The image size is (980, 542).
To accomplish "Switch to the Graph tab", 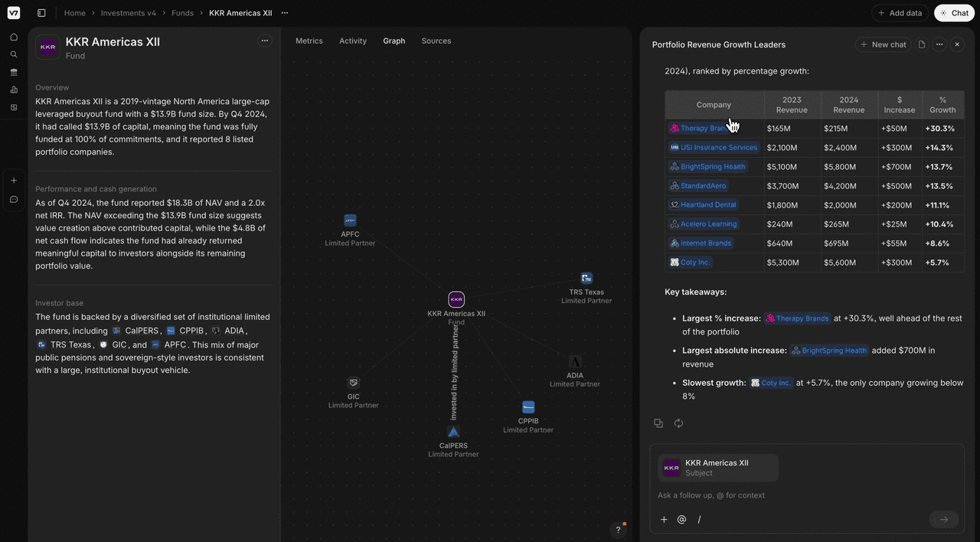I will pyautogui.click(x=394, y=41).
